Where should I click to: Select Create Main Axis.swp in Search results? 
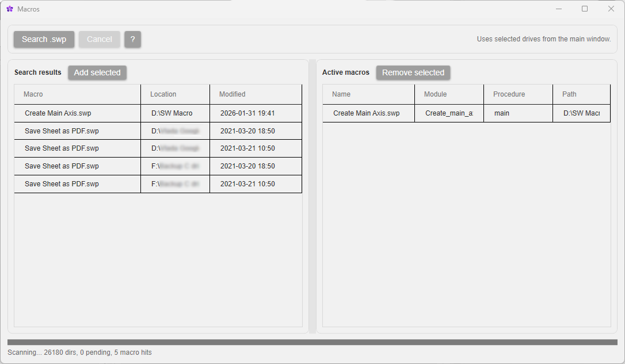[77, 113]
